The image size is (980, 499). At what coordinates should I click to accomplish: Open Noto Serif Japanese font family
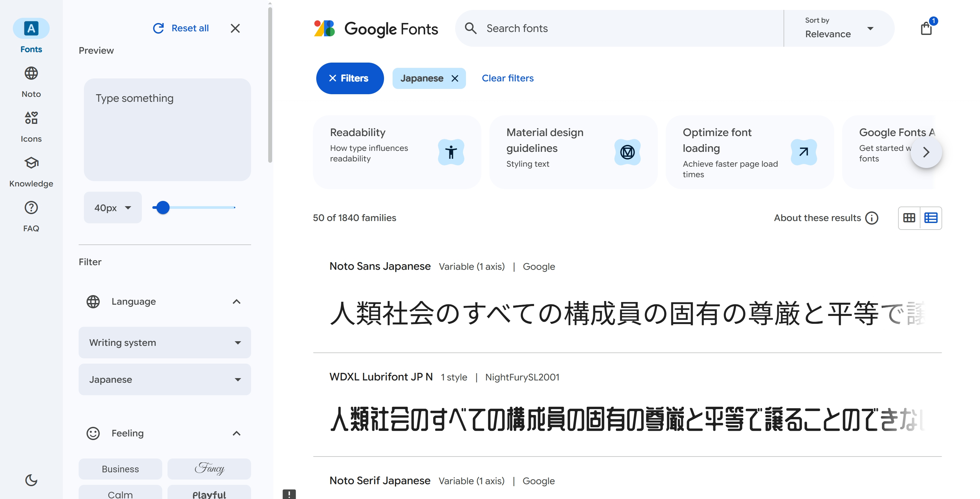click(x=380, y=481)
